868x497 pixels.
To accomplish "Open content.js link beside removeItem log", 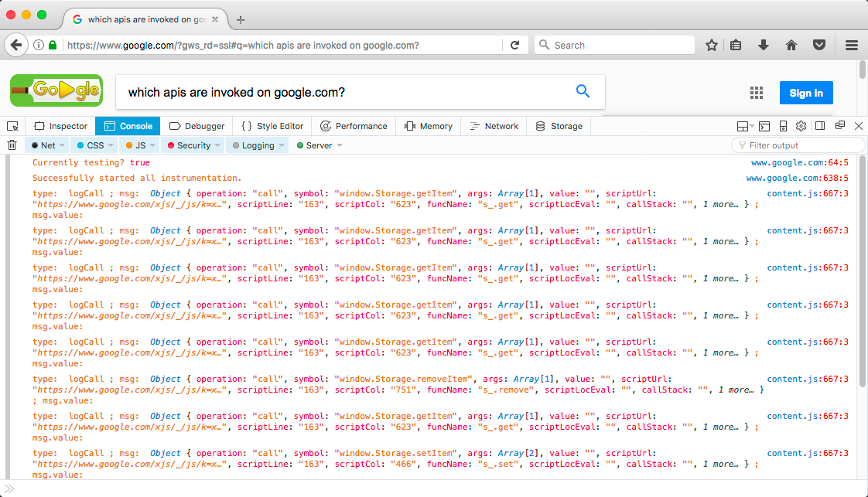I will pyautogui.click(x=808, y=379).
